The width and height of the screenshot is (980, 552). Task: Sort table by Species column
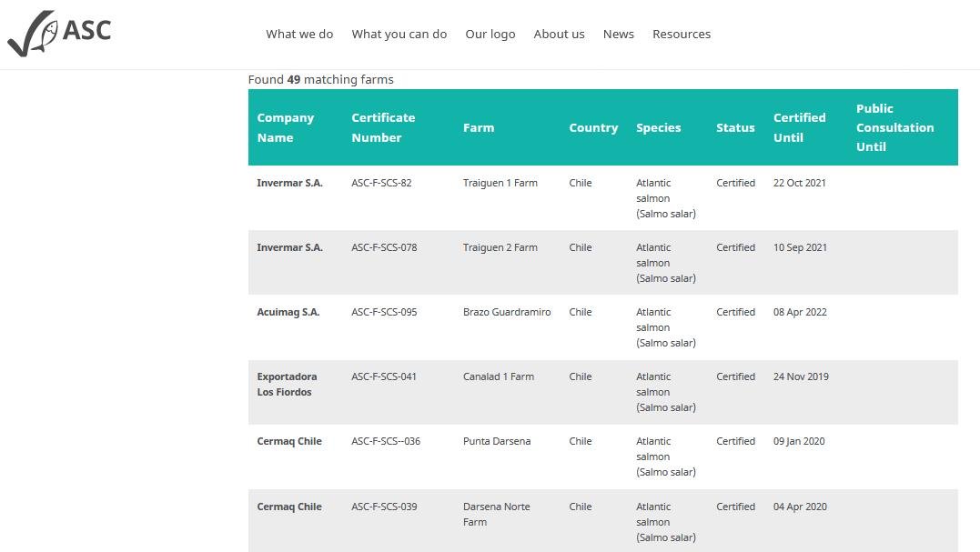pos(659,127)
